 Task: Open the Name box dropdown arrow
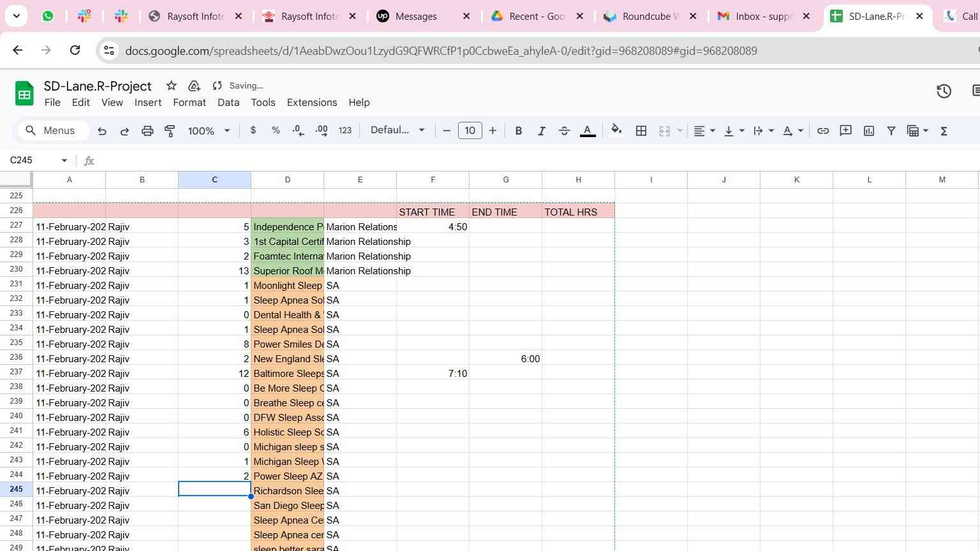64,160
